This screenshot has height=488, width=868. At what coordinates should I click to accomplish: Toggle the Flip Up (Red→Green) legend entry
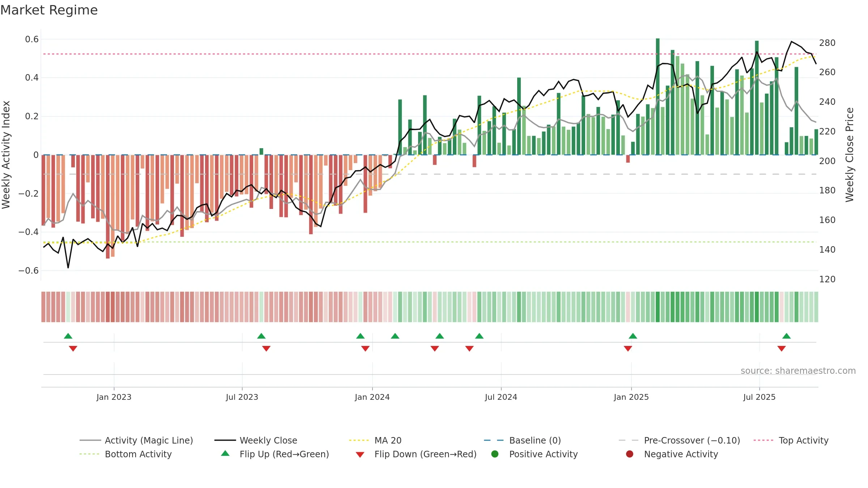(x=275, y=454)
